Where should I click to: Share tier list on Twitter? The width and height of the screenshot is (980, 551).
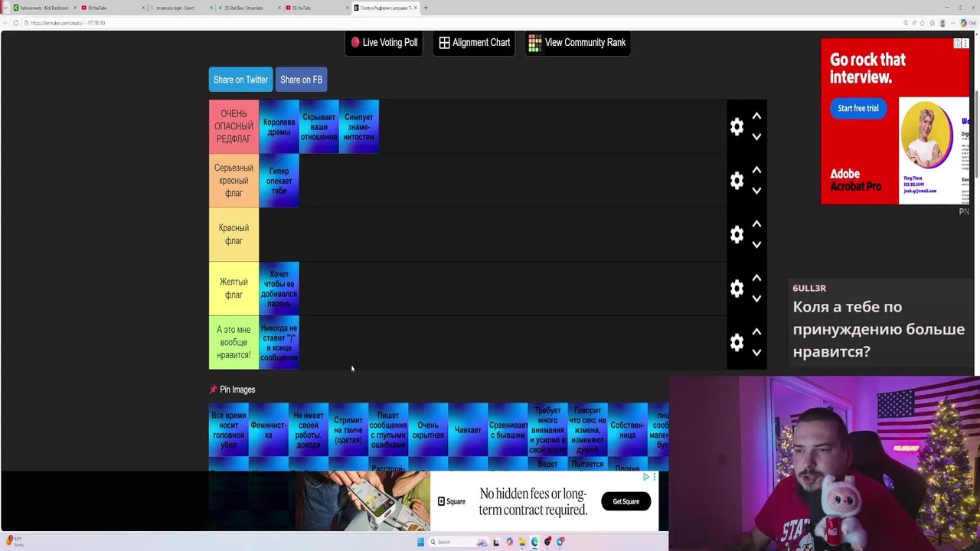point(240,80)
